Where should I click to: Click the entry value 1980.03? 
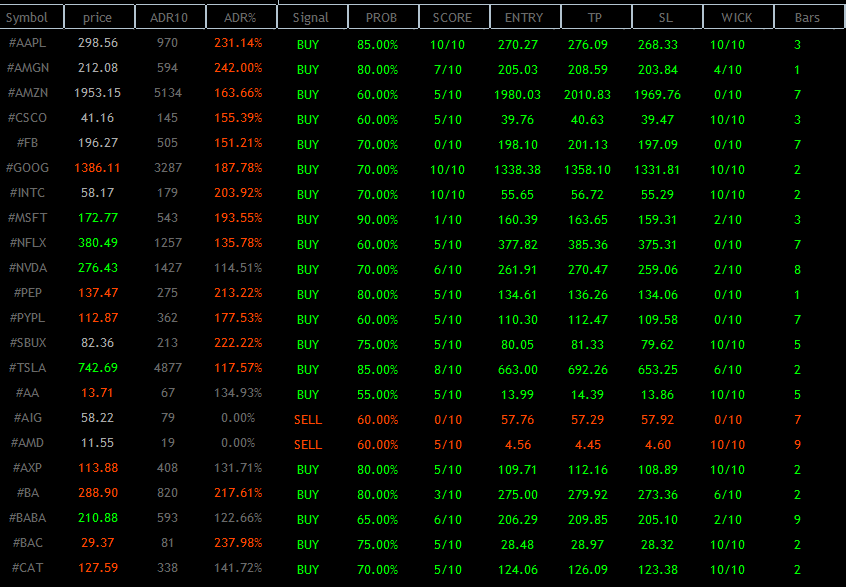pyautogui.click(x=517, y=94)
